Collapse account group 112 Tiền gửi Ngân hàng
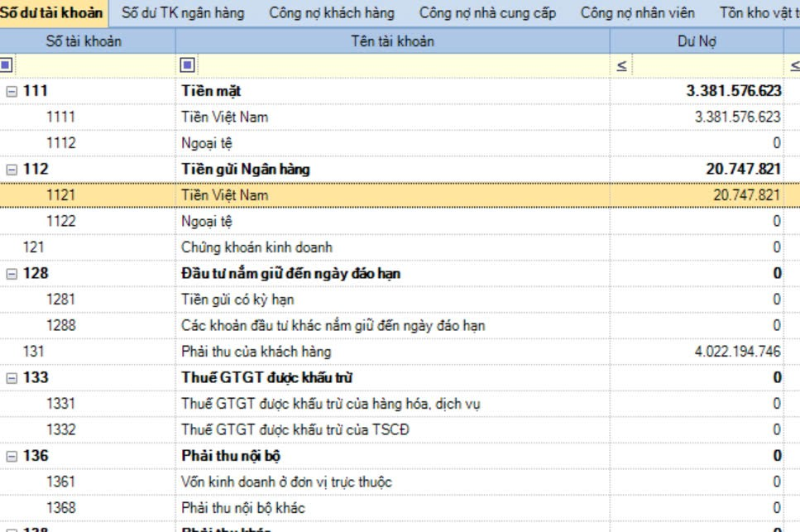The image size is (800, 532). pyautogui.click(x=12, y=170)
